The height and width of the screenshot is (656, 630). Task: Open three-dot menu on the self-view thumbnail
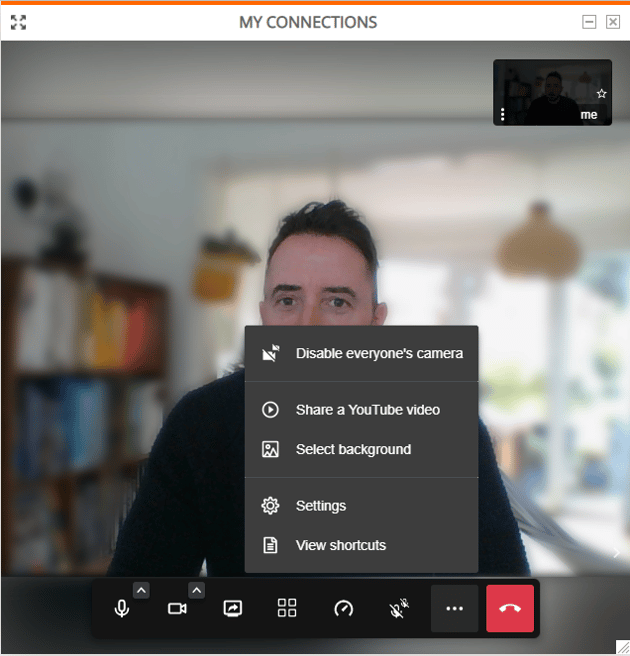click(502, 115)
